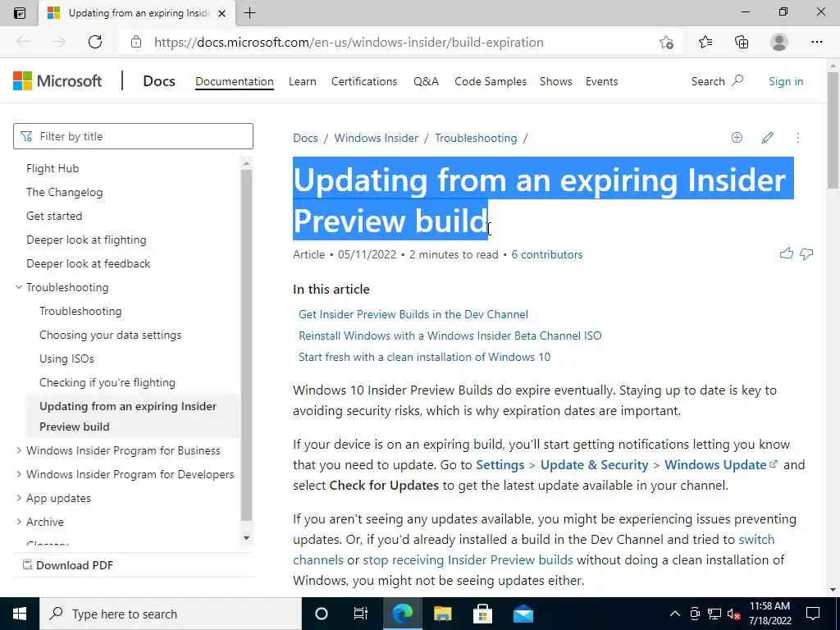The width and height of the screenshot is (840, 630).
Task: Click the Filter by title input field
Action: click(x=133, y=136)
